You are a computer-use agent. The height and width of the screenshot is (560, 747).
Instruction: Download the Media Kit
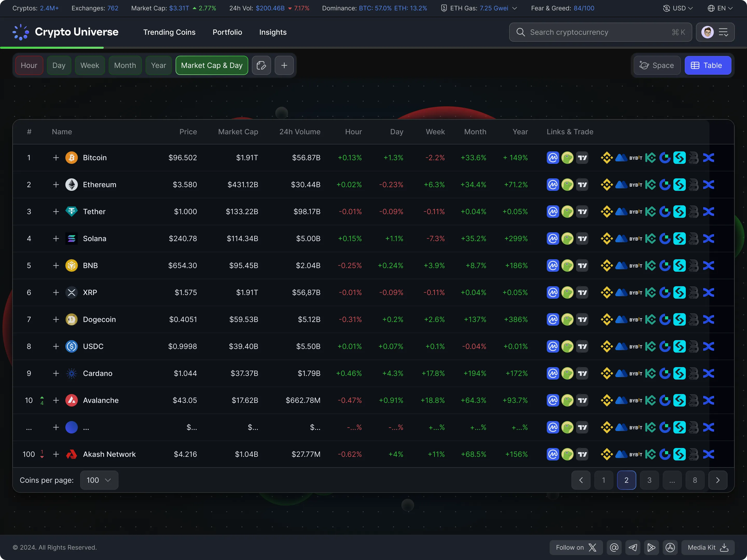pyautogui.click(x=708, y=548)
